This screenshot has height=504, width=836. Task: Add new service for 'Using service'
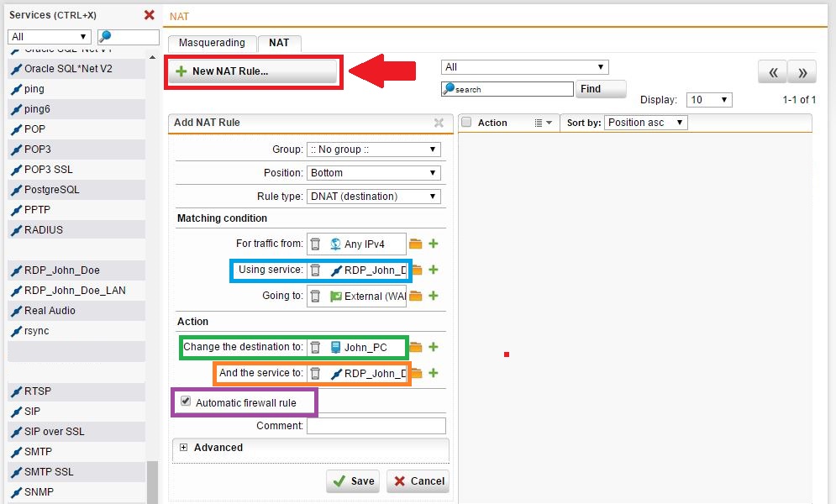pyautogui.click(x=434, y=270)
